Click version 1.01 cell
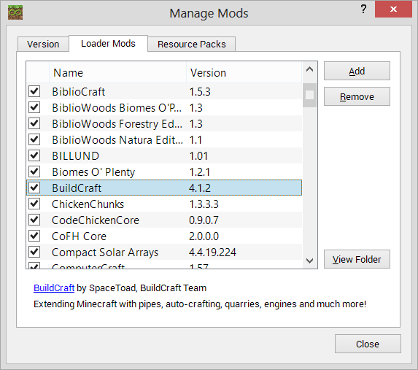 (x=199, y=156)
